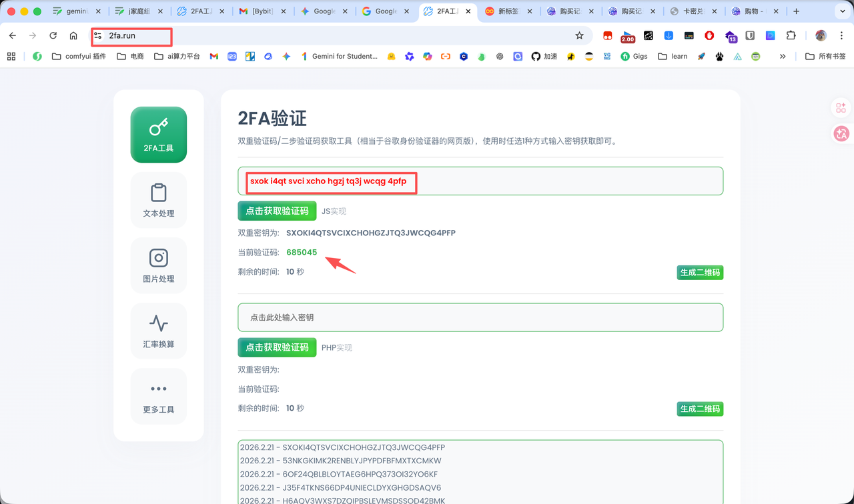The height and width of the screenshot is (504, 854).
Task: Open 文本处理 clipboard tool
Action: (x=159, y=200)
